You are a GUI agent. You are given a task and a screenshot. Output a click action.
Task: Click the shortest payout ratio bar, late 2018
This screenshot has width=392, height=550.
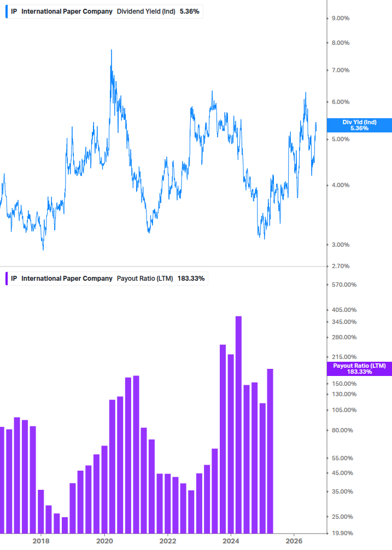tap(65, 525)
